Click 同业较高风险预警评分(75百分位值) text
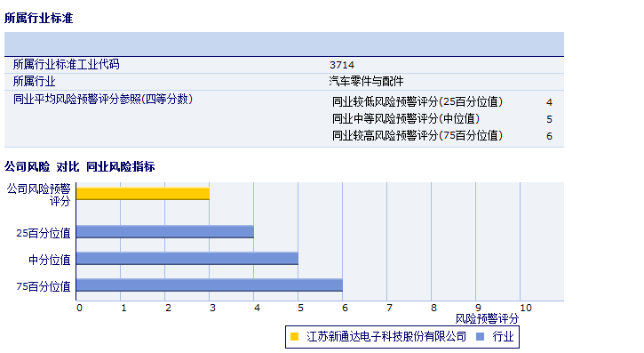The image size is (644, 353). pos(417,136)
